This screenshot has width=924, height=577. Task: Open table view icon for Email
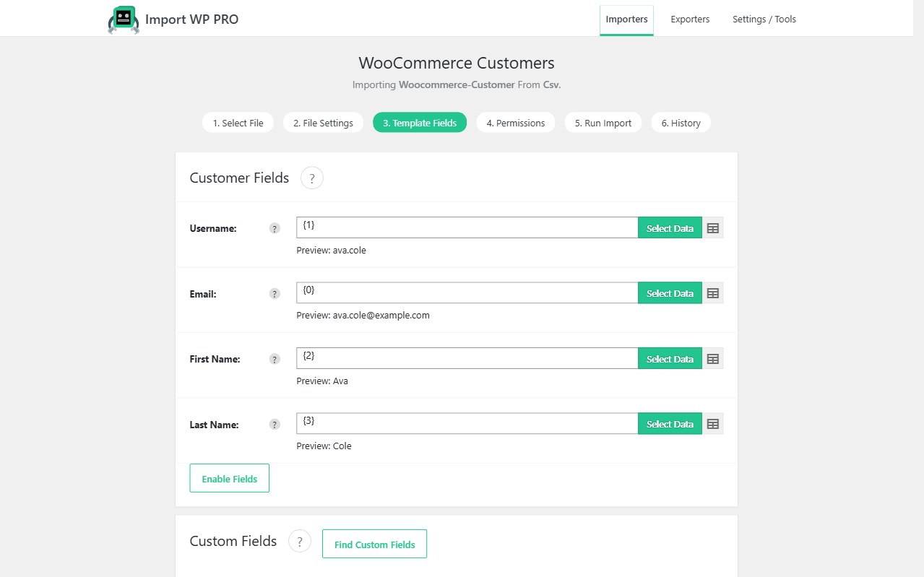point(713,293)
